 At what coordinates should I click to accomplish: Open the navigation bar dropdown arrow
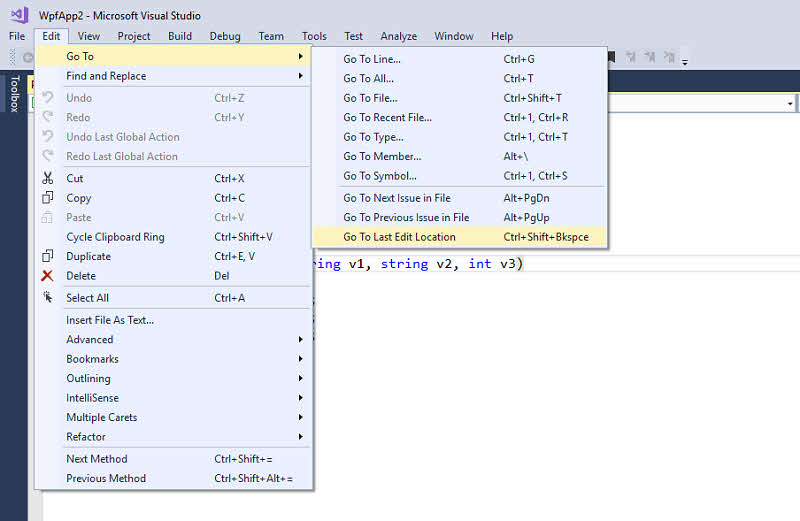click(x=790, y=104)
